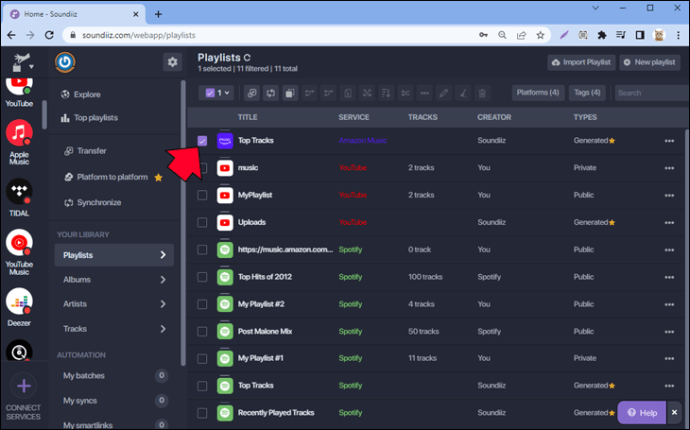Image resolution: width=690 pixels, height=430 pixels.
Task: Open the Synchronize menu item
Action: [x=92, y=202]
